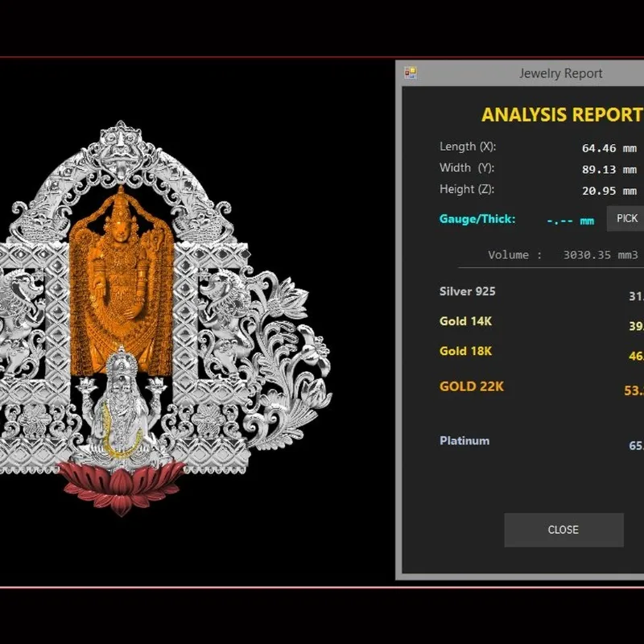Viewport: 644px width, 644px height.
Task: Click the Width (Y) value 89.13 mm
Action: 609,170
